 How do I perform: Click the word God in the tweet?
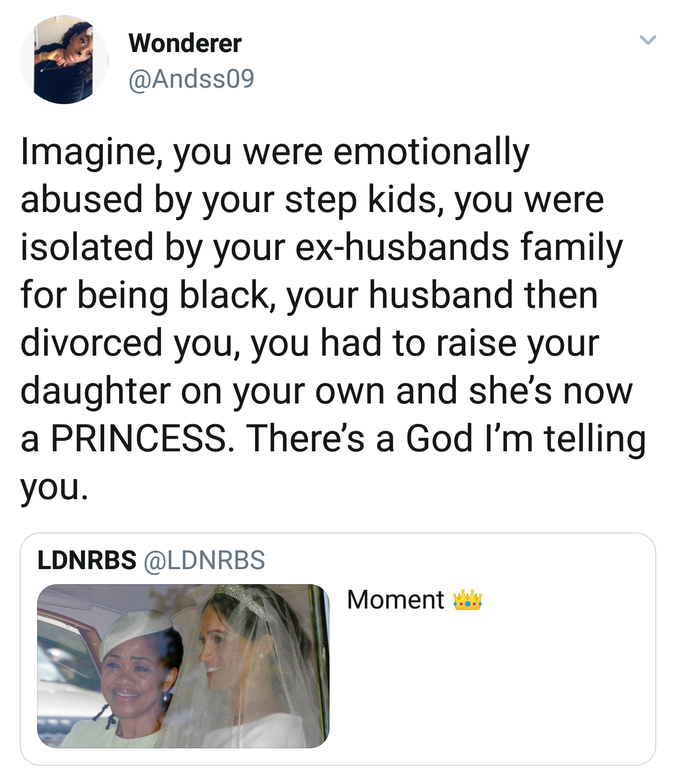point(439,438)
